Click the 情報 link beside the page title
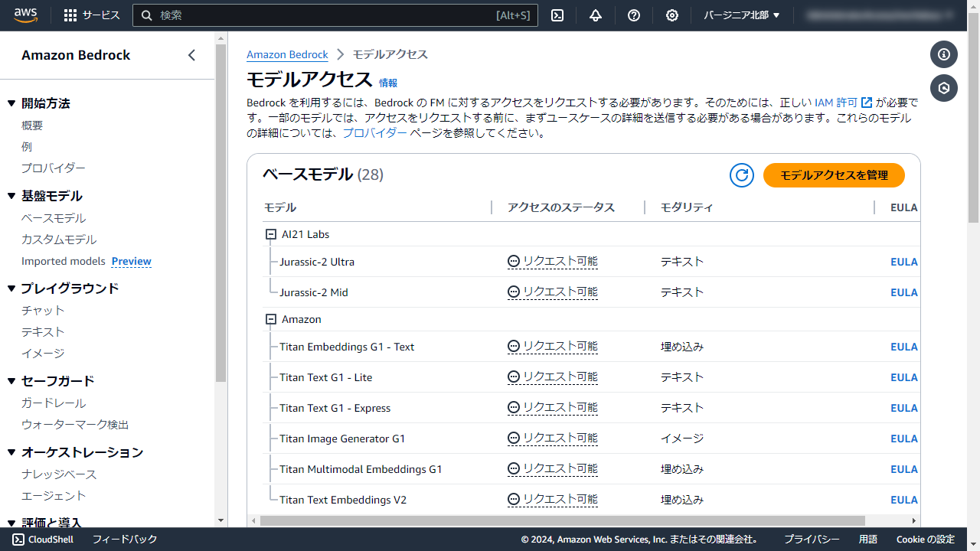 388,83
